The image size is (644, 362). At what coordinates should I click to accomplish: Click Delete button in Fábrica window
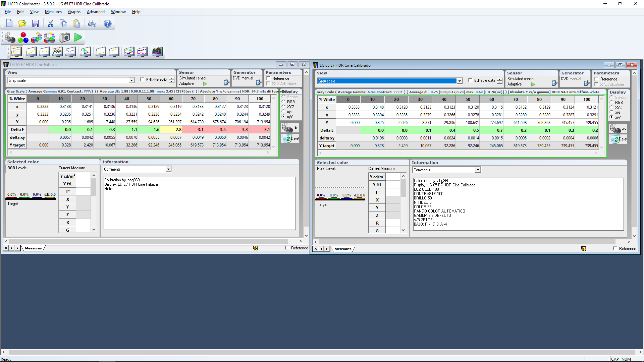tap(290, 138)
